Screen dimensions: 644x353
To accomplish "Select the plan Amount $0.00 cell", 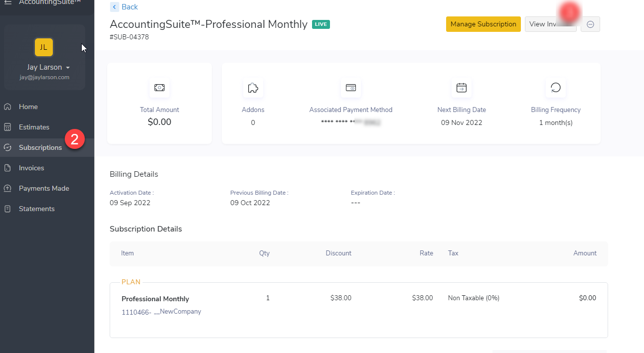I will 588,298.
